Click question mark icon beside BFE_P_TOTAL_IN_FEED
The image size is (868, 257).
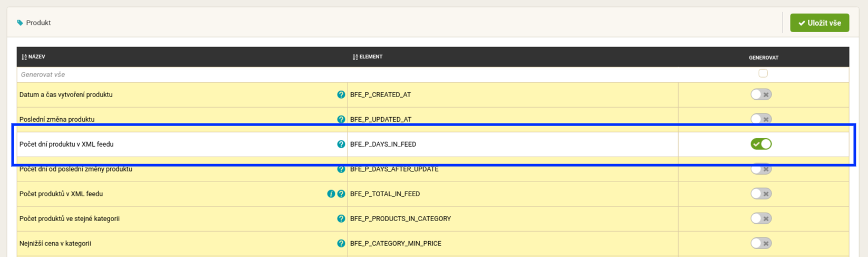pos(341,194)
